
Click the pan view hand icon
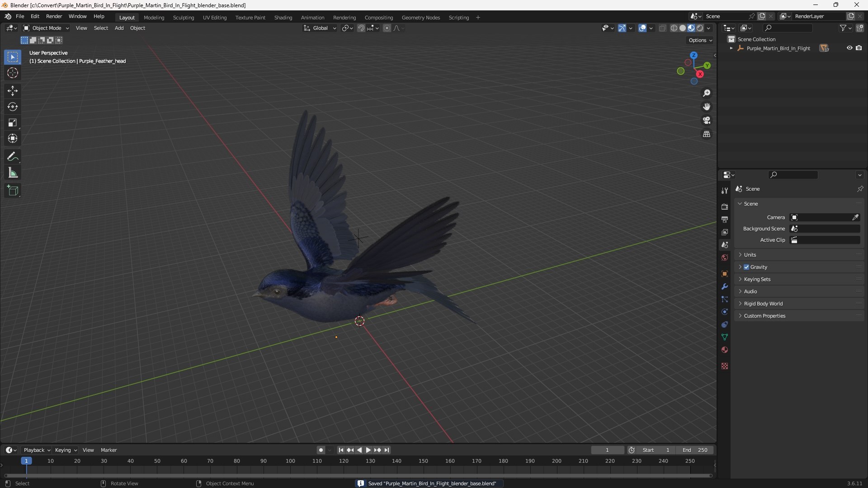point(707,107)
